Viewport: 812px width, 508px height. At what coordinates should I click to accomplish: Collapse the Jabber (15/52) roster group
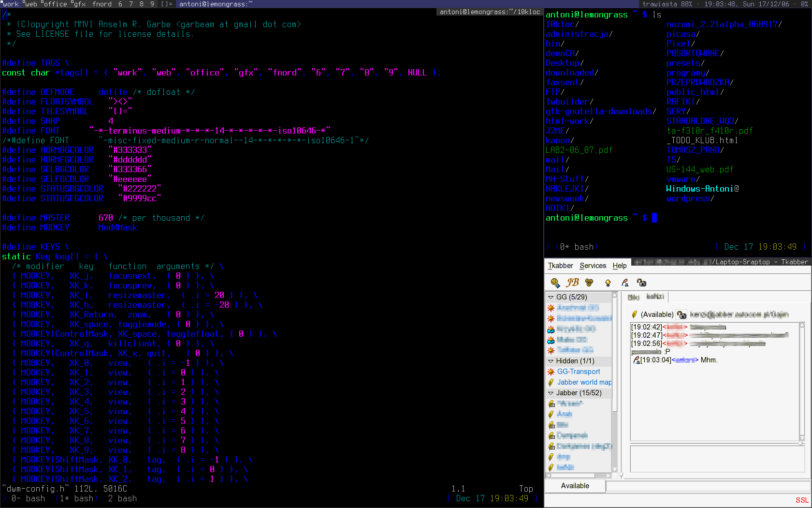click(551, 393)
